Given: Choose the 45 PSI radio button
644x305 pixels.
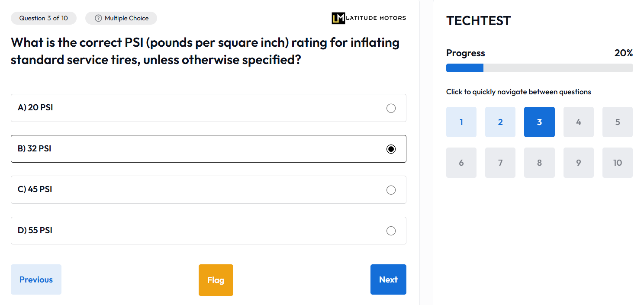Looking at the screenshot, I should pyautogui.click(x=391, y=190).
